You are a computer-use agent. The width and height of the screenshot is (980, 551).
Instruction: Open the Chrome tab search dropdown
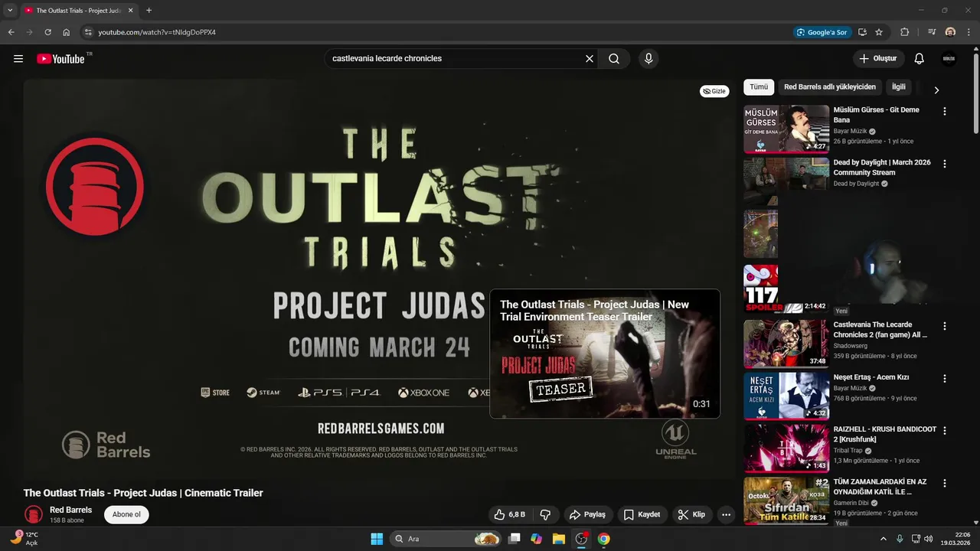tap(10, 10)
